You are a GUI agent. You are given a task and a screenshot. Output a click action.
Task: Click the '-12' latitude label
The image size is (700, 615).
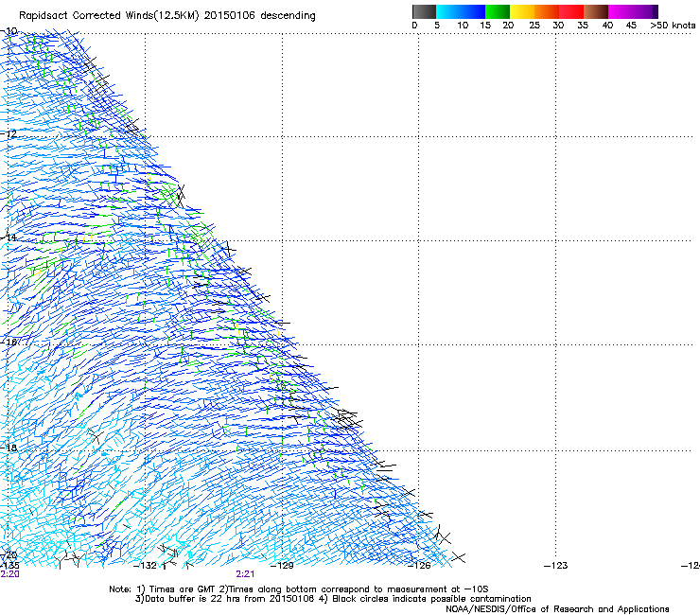tap(8, 133)
